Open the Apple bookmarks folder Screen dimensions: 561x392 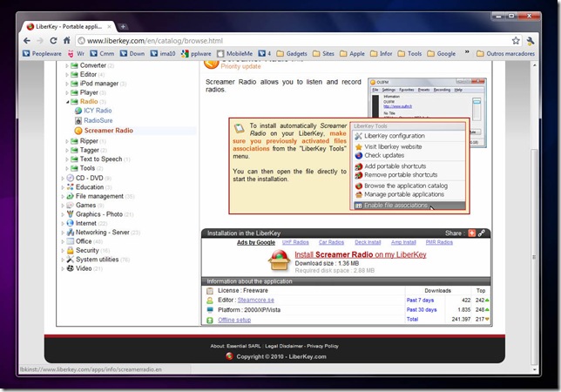[352, 54]
